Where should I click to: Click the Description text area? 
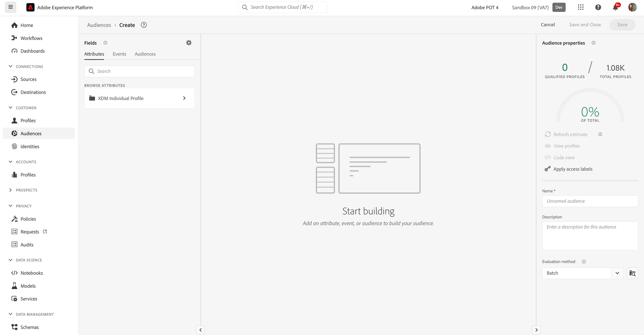[590, 236]
